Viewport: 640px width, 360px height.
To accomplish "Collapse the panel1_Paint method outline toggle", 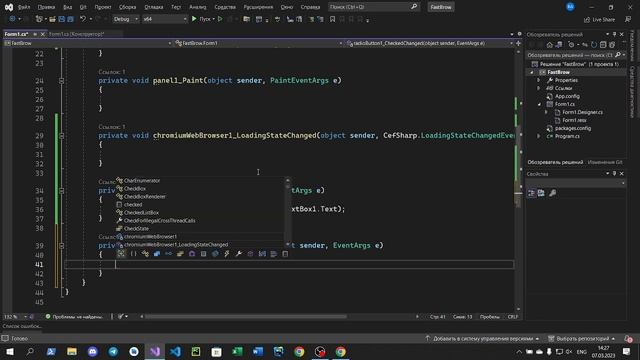I will (62, 81).
